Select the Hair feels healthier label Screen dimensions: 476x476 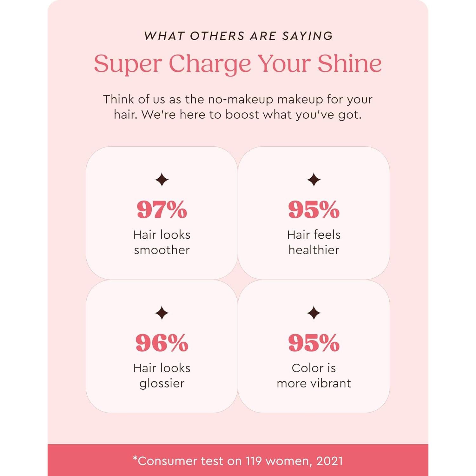(314, 242)
